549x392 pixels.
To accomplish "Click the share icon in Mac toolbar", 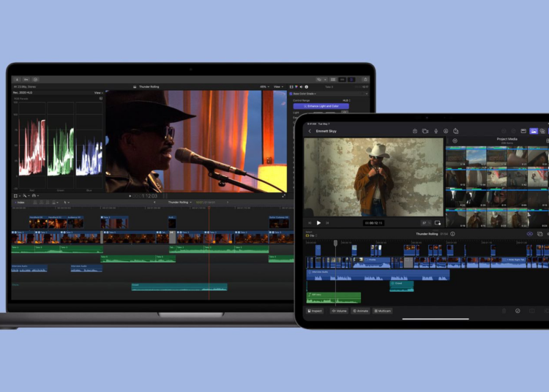I will [x=365, y=80].
